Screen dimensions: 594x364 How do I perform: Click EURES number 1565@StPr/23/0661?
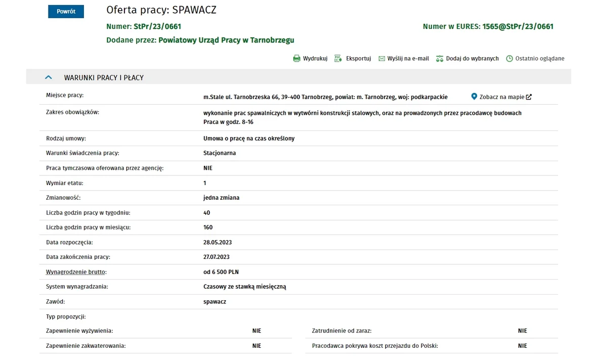(518, 26)
